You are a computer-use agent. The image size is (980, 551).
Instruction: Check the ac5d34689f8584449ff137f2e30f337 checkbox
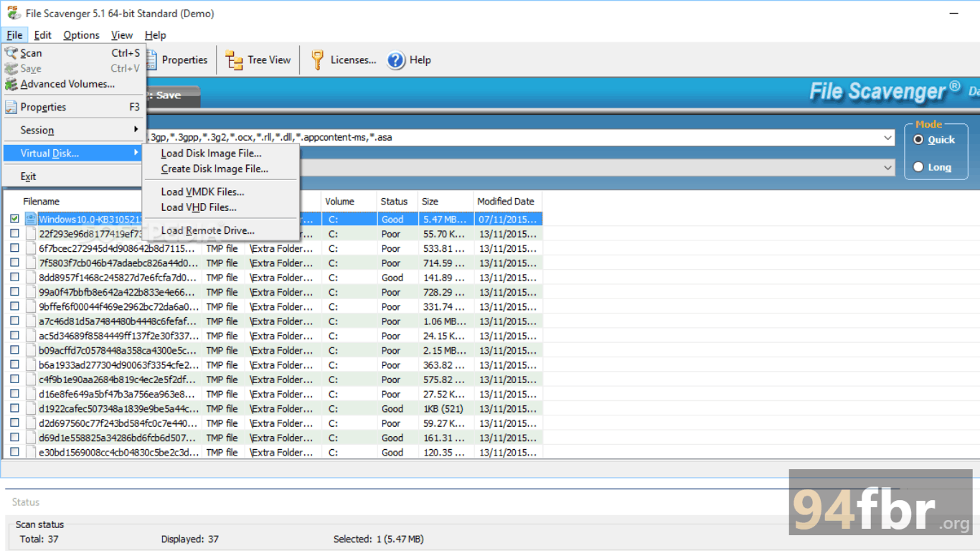[14, 335]
